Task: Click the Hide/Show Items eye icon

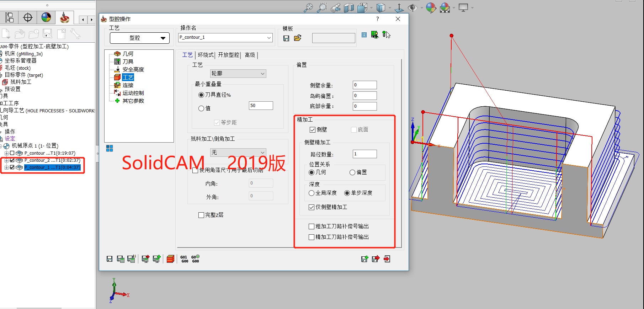Action: pos(413,7)
